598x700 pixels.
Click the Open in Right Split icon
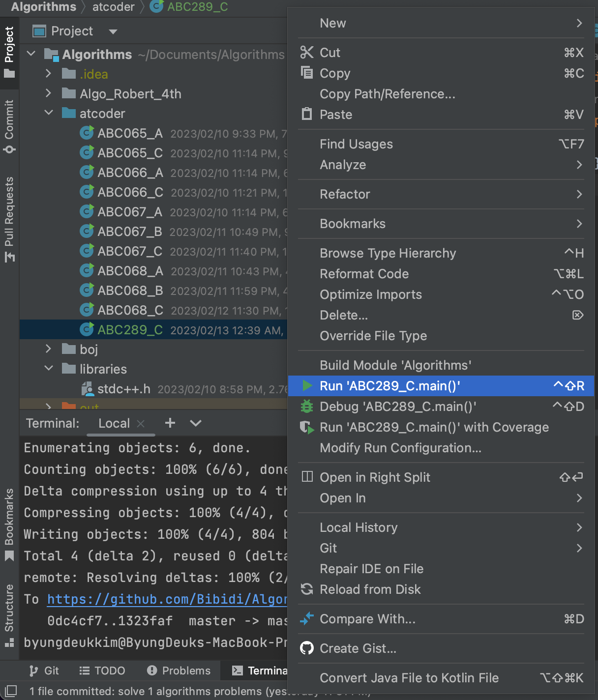click(x=307, y=477)
